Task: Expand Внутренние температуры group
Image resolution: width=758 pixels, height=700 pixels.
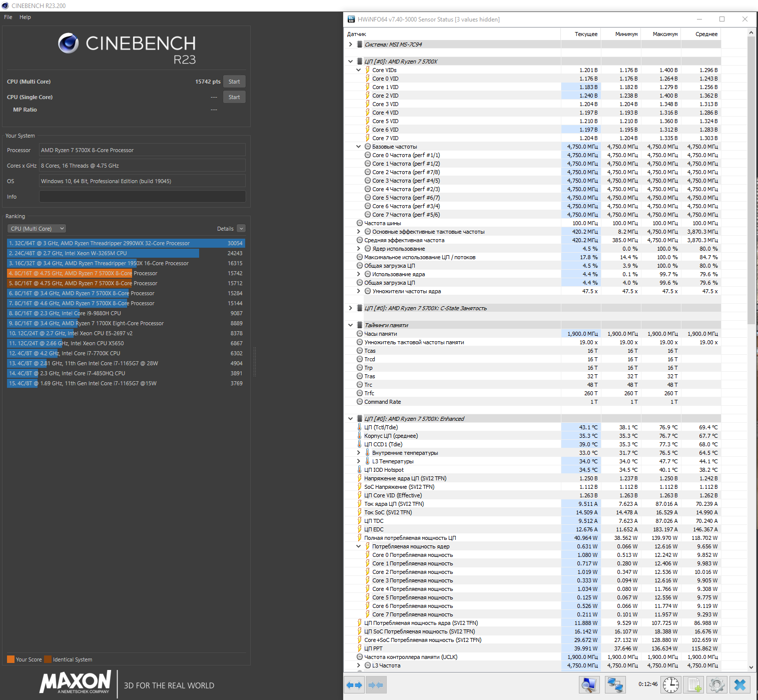Action: [358, 453]
